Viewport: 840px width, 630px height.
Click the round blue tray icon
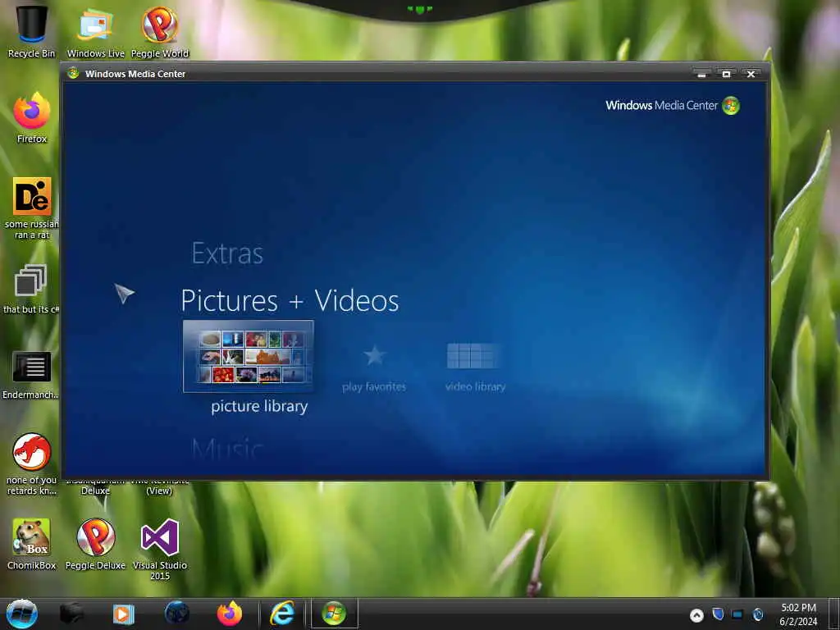pyautogui.click(x=757, y=614)
